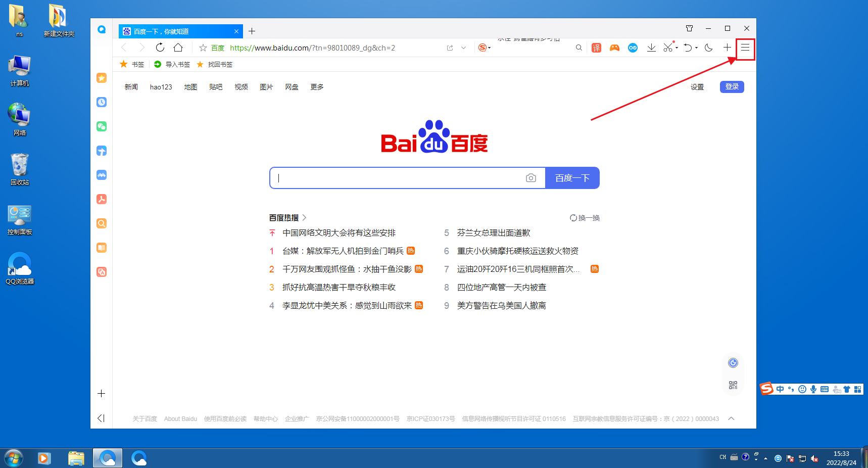Open the skin shirt icon in title bar

point(689,28)
